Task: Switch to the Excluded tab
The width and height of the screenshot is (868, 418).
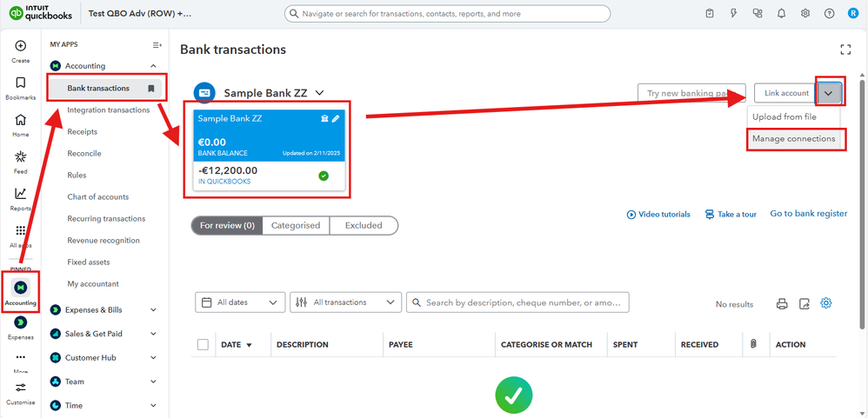Action: 364,226
